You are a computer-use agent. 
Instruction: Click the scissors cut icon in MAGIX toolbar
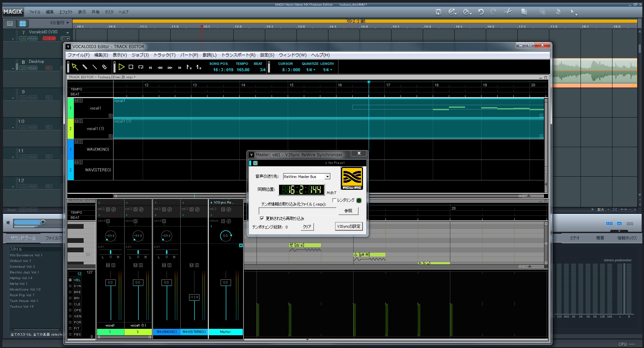point(508,12)
